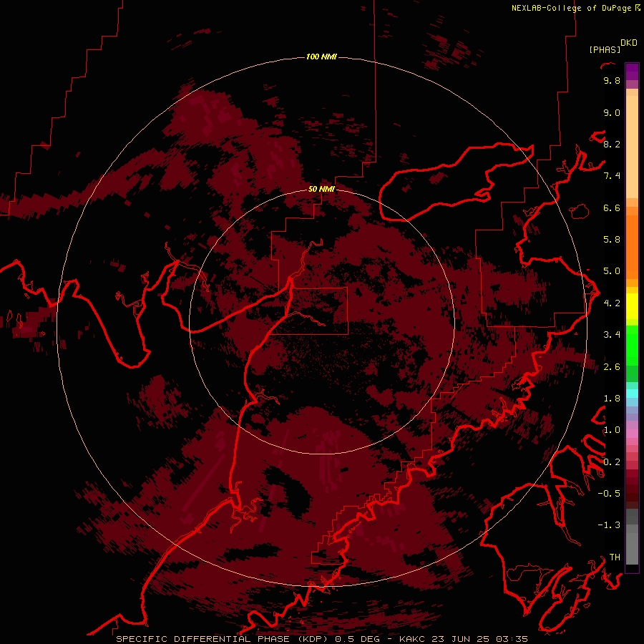Pick the cyan color bar segment
The image size is (644, 644).
632,393
